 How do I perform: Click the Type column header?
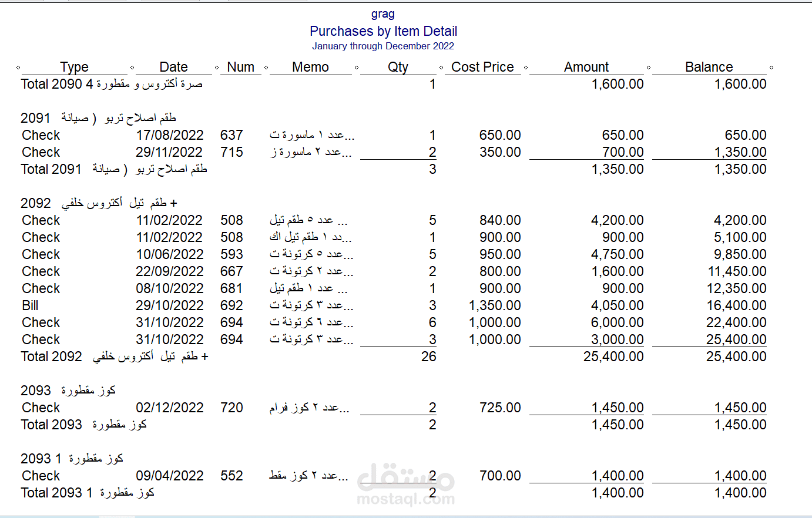coord(74,67)
